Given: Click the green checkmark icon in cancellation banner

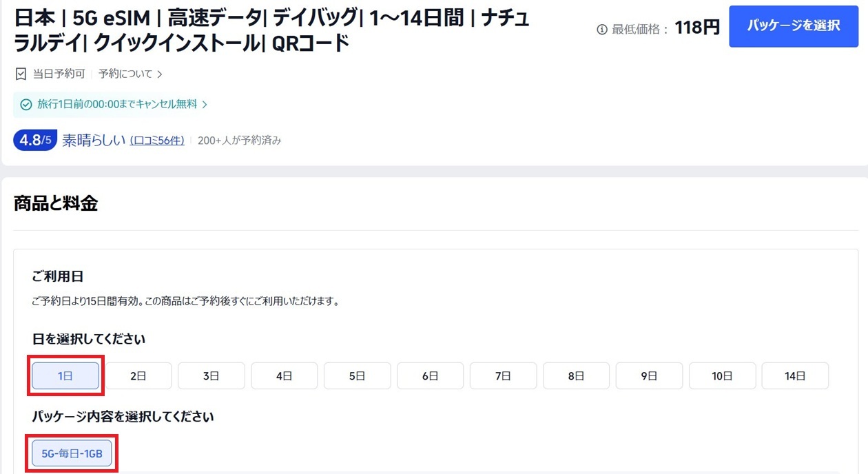Looking at the screenshot, I should pos(26,105).
